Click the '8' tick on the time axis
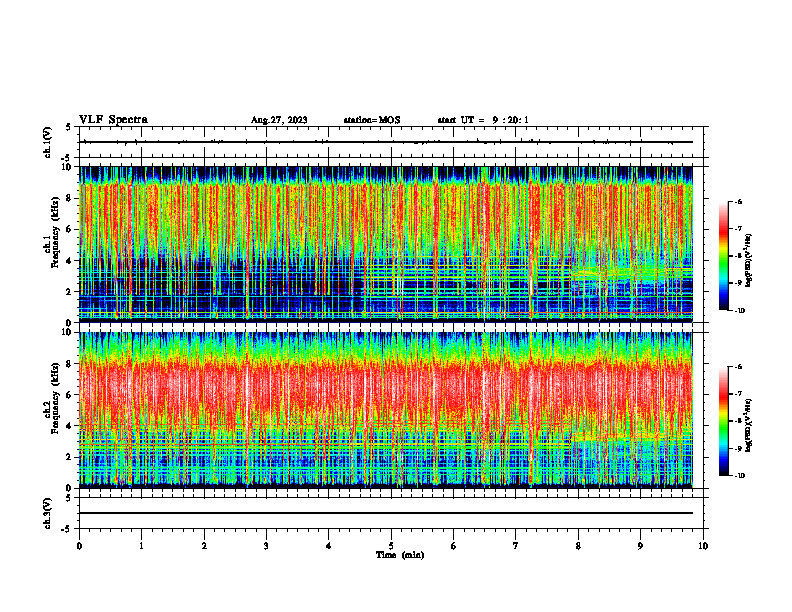The image size is (792, 612). (578, 546)
